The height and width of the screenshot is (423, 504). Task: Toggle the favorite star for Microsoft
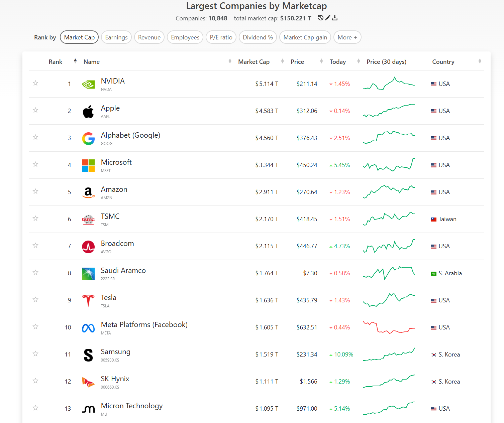(x=35, y=164)
